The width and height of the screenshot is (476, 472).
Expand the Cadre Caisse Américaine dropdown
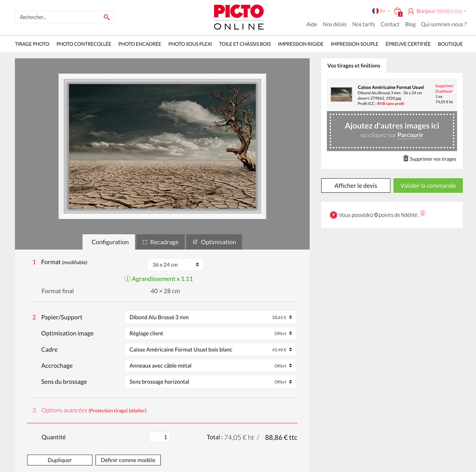(210, 349)
